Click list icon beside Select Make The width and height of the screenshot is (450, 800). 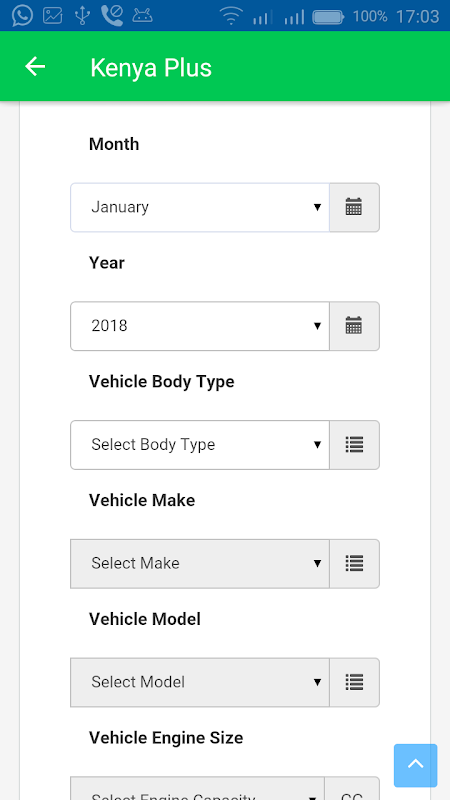coord(354,564)
